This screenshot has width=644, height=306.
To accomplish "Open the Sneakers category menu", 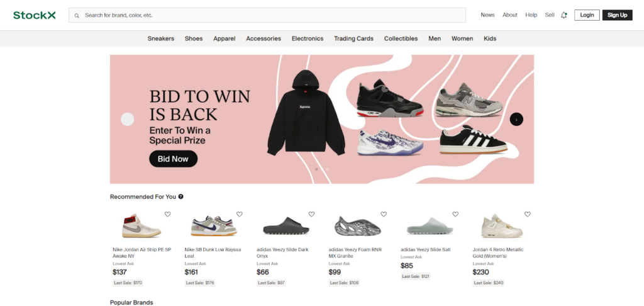I will point(161,38).
